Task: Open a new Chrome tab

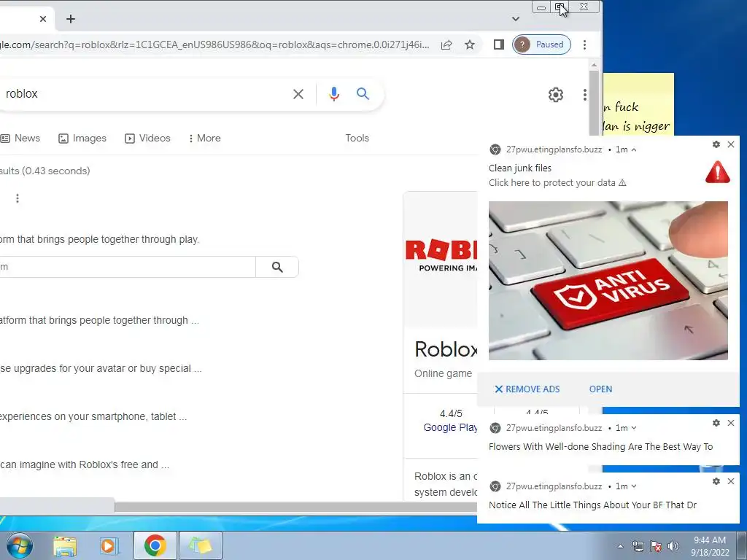Action: click(x=71, y=19)
